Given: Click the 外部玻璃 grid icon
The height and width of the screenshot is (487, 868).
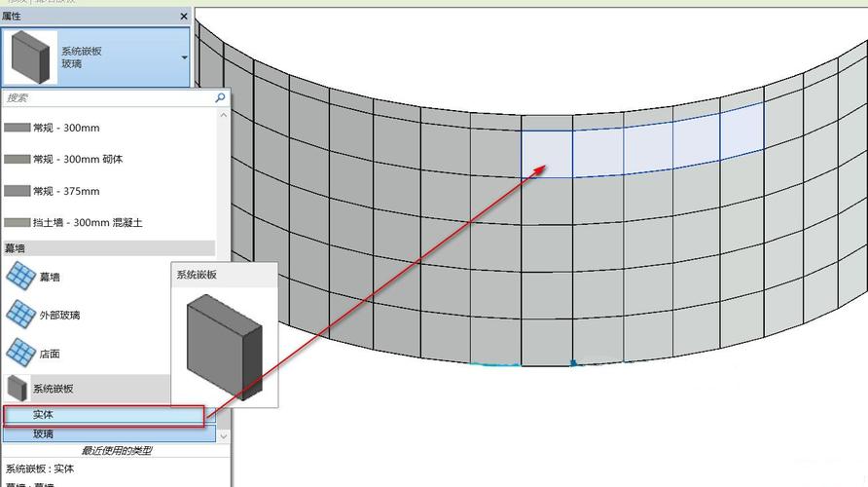Looking at the screenshot, I should point(21,315).
